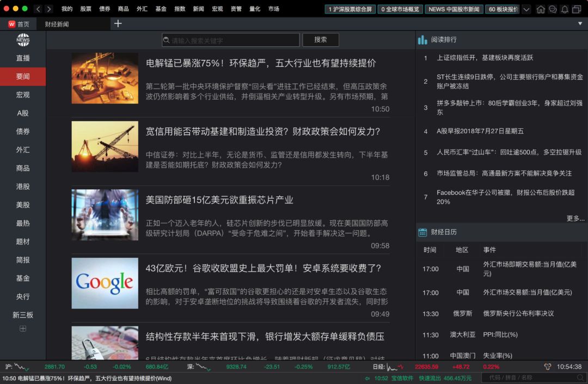Click the window switcher icon at top right
588x384 pixels.
pos(576,9)
